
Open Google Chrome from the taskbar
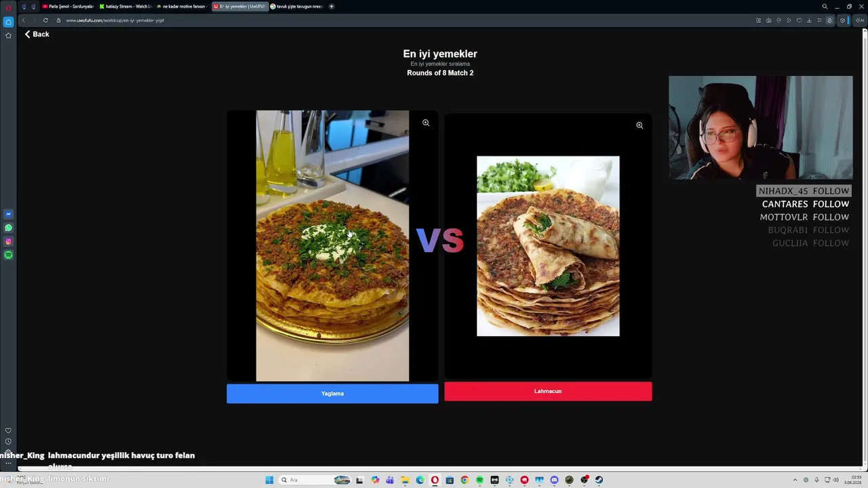tap(465, 480)
